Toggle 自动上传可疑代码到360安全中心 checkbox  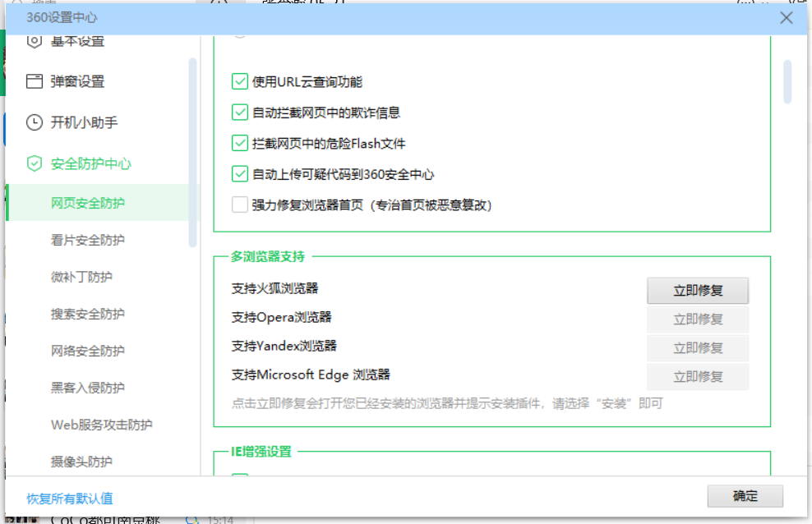240,174
